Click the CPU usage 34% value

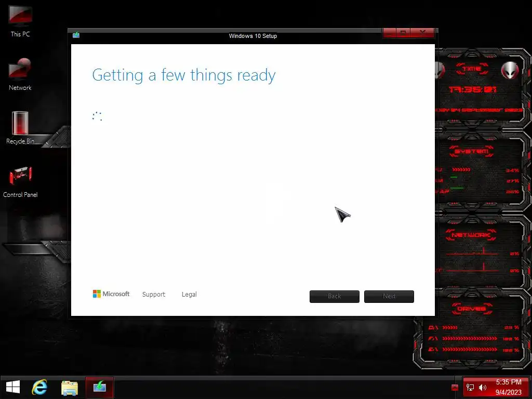[x=512, y=170]
